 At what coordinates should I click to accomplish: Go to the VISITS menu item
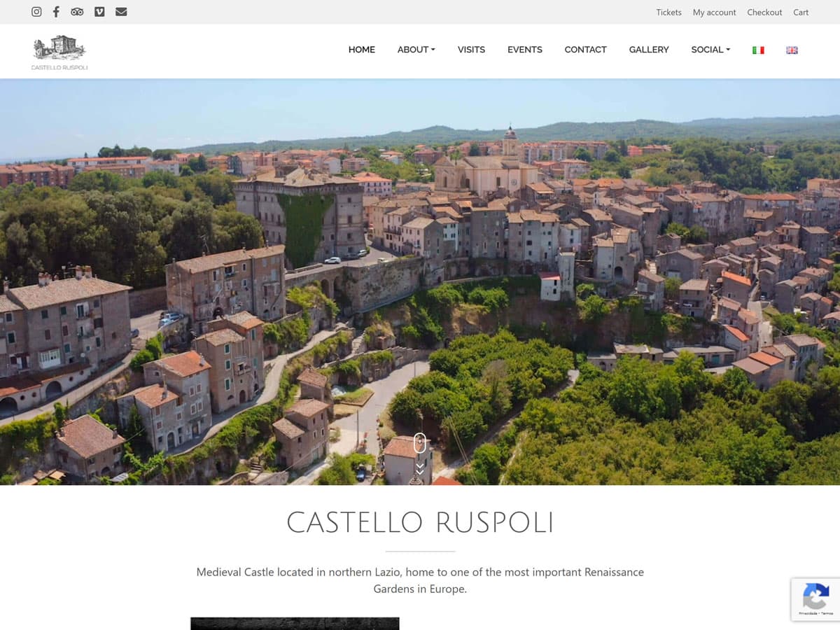pyautogui.click(x=471, y=50)
